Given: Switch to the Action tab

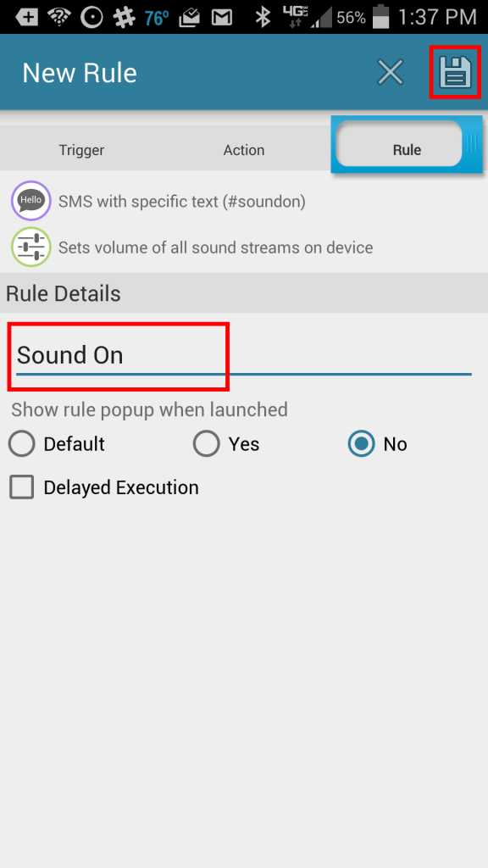Looking at the screenshot, I should (244, 150).
